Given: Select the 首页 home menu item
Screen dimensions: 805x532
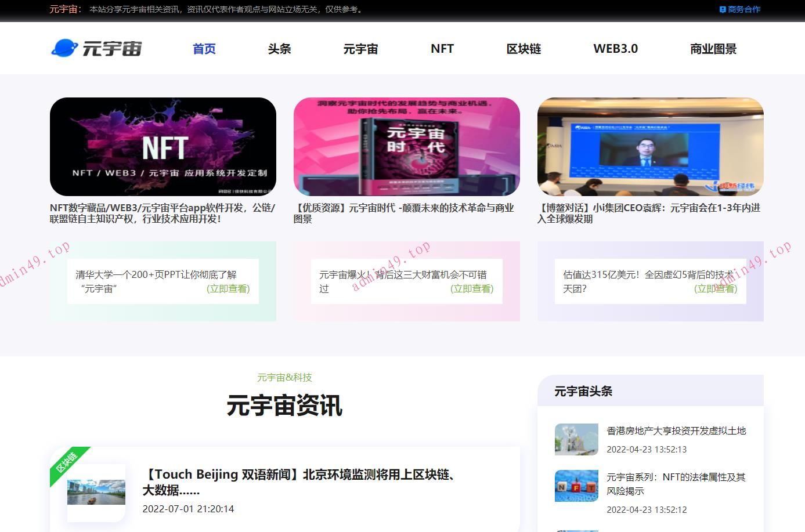Looking at the screenshot, I should (203, 49).
